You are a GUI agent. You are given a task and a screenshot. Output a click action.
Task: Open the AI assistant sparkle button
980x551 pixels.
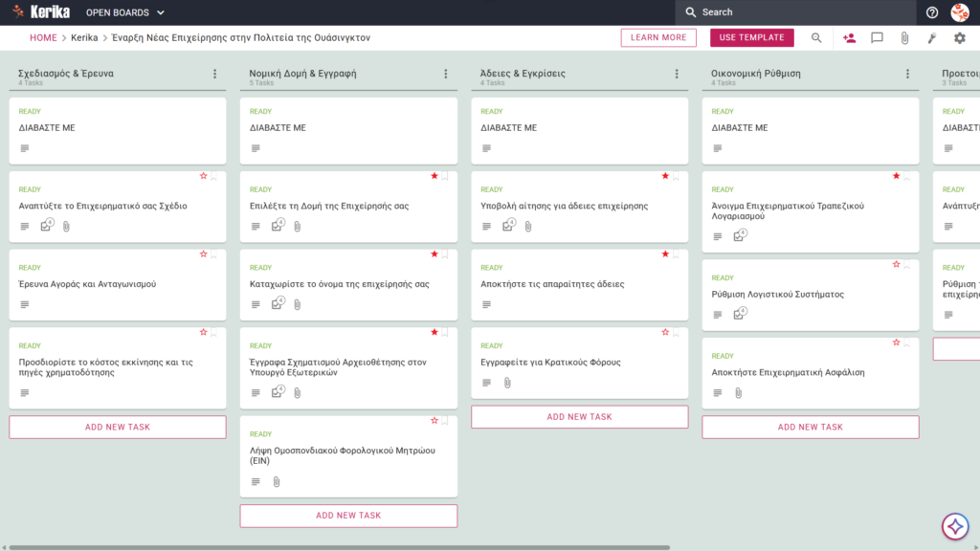coord(955,527)
